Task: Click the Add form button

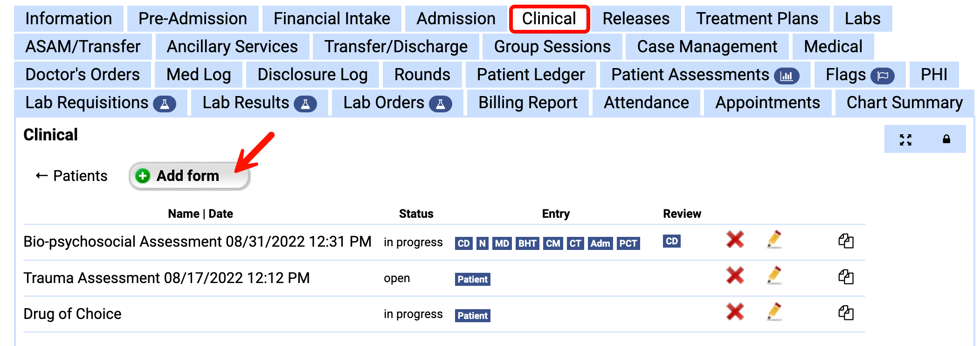Action: [189, 176]
